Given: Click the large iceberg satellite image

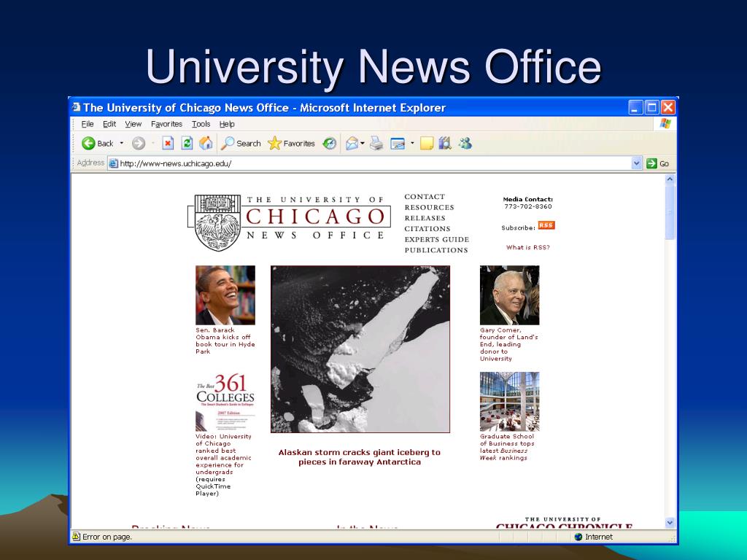Looking at the screenshot, I should point(360,349).
